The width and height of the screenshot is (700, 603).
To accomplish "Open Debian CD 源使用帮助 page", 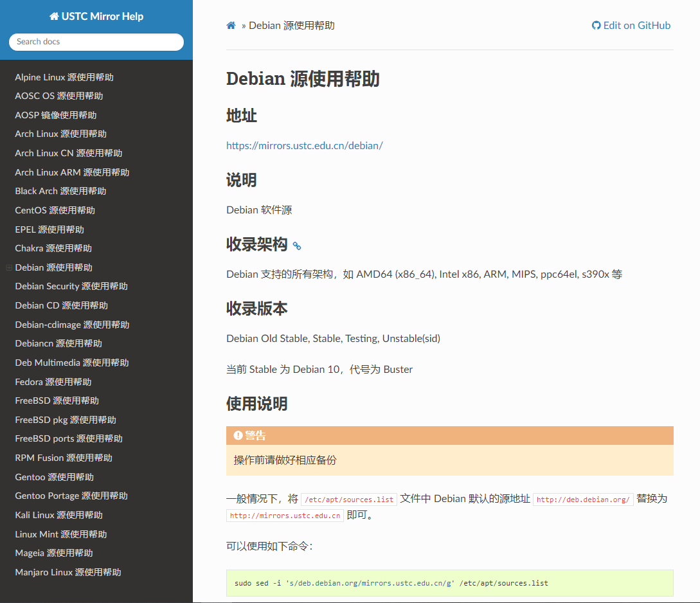I will (x=62, y=305).
